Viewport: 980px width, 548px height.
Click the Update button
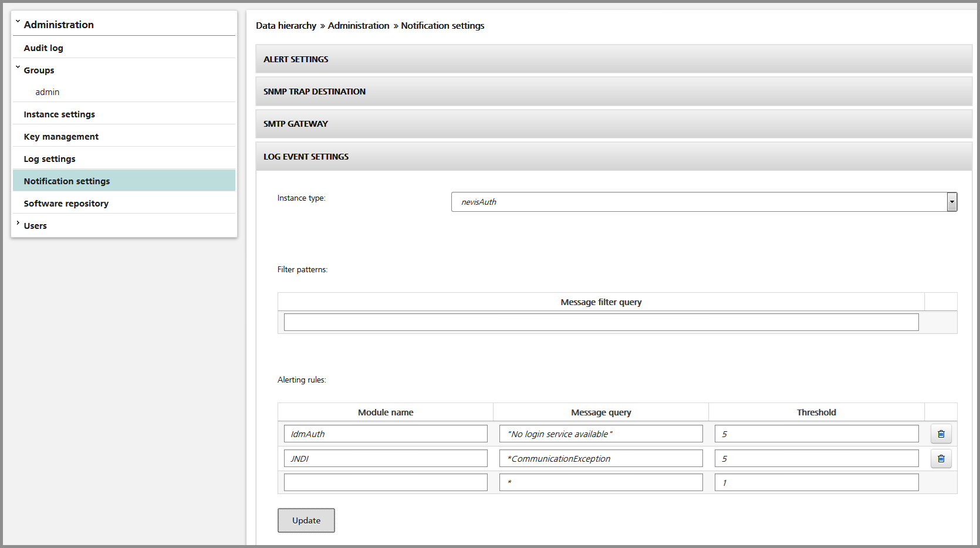(x=306, y=520)
